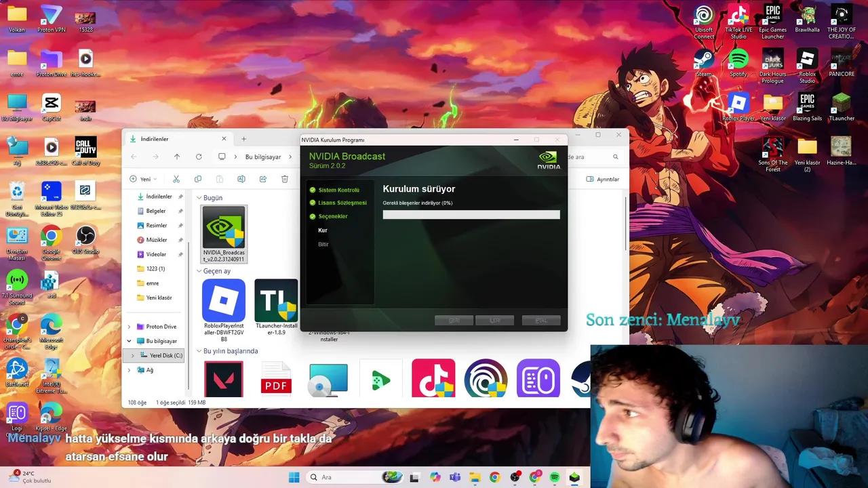
Task: Click the GERİ button in NVIDIA installer
Action: 454,321
